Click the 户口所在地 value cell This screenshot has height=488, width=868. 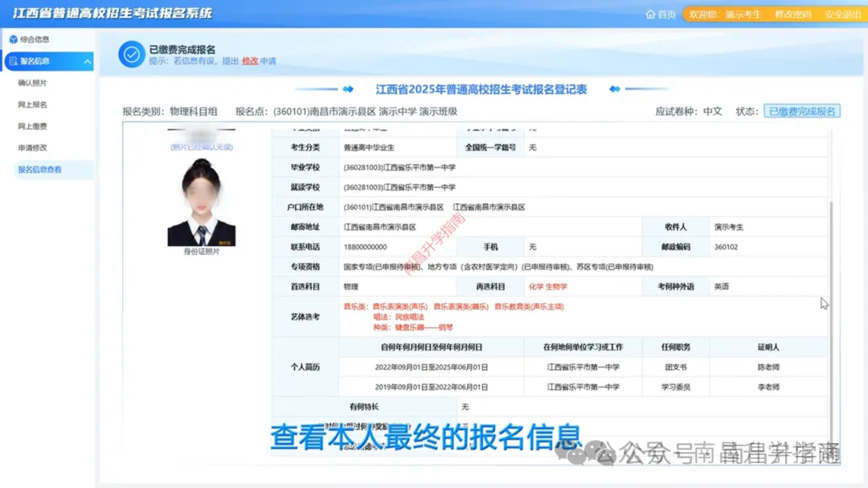[x=583, y=207]
